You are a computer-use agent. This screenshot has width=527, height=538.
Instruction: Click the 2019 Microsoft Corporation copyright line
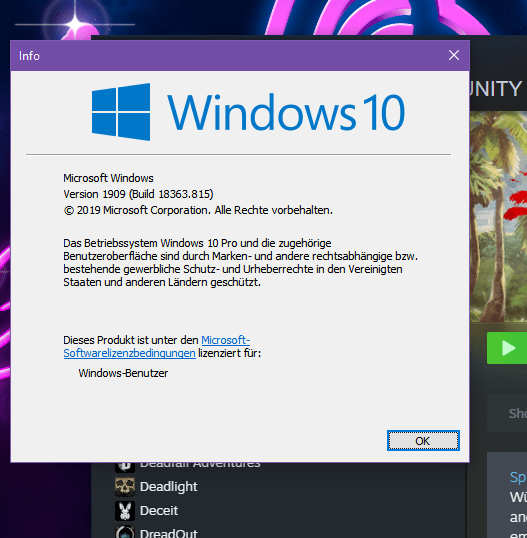tap(198, 210)
